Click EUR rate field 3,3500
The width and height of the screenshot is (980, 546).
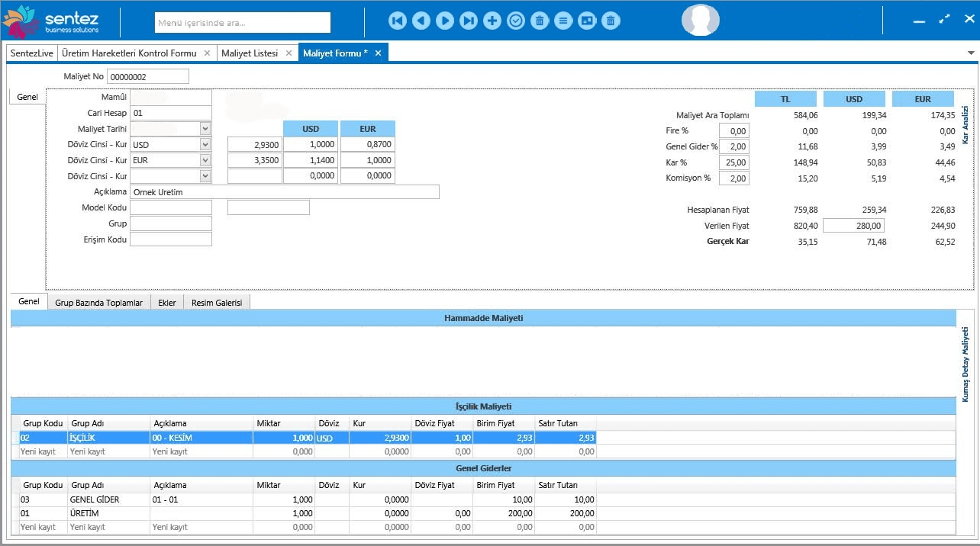coord(254,160)
